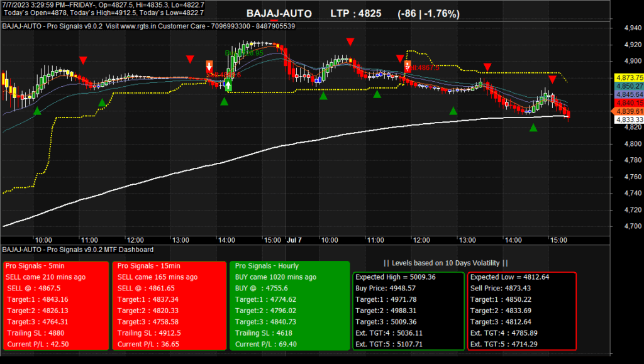This screenshot has width=644, height=364.
Task: Click the '(-86 | -1.76%)' change readout
Action: pos(428,14)
